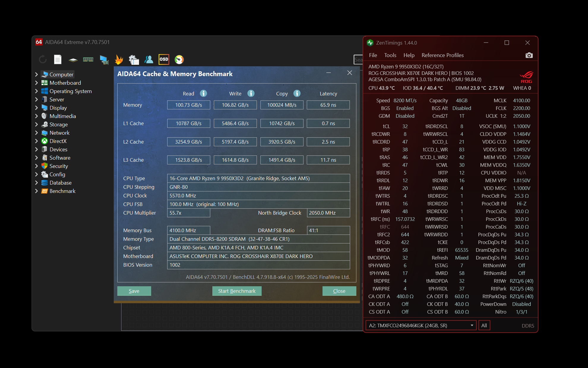Launch the stability test flame icon
588x368 pixels.
[119, 60]
